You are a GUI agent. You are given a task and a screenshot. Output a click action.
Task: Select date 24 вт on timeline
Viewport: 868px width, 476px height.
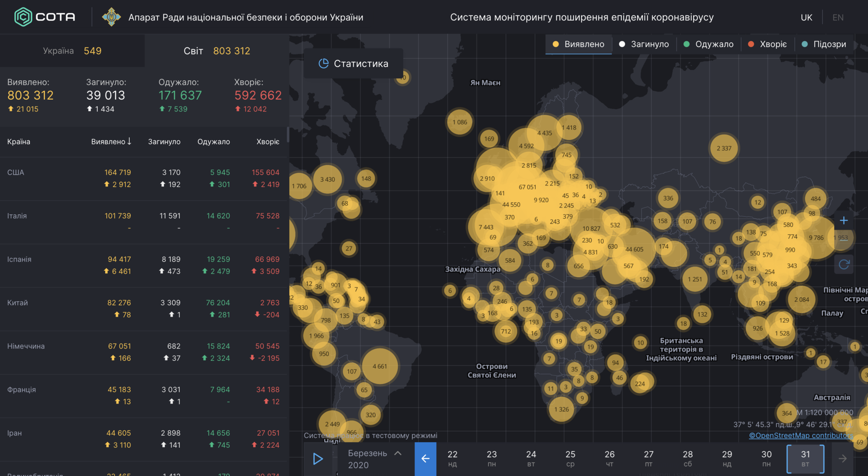[x=531, y=459]
